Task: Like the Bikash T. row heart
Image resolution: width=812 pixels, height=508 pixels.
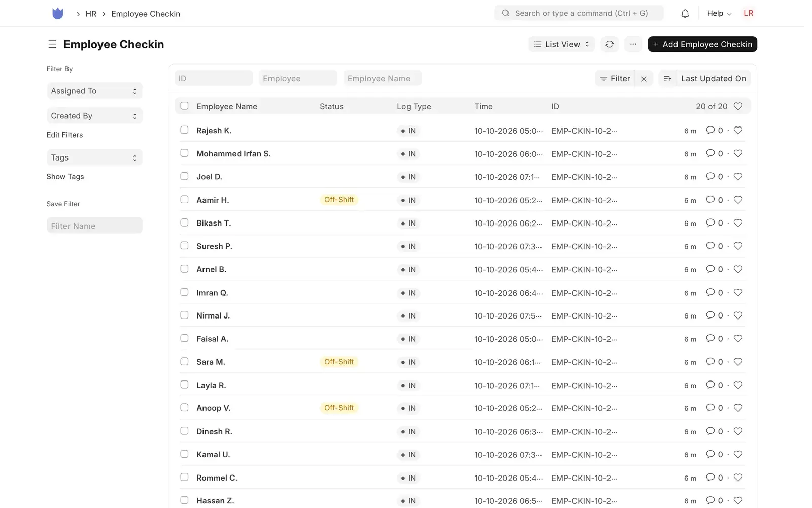Action: (x=738, y=223)
